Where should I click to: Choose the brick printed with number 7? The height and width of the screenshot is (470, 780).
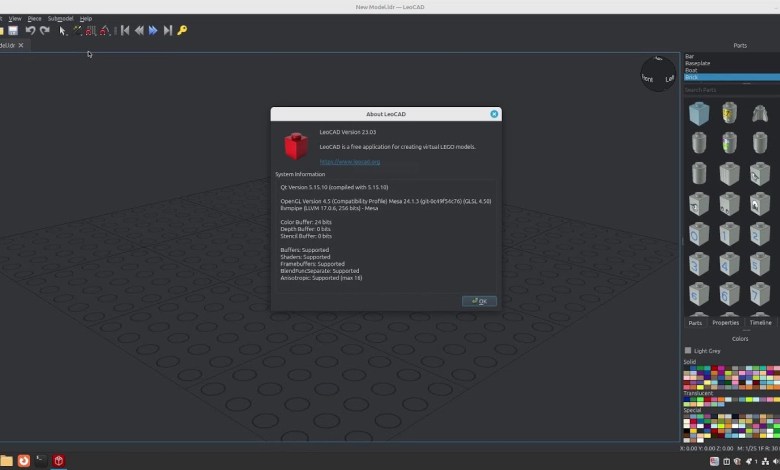pyautogui.click(x=760, y=294)
